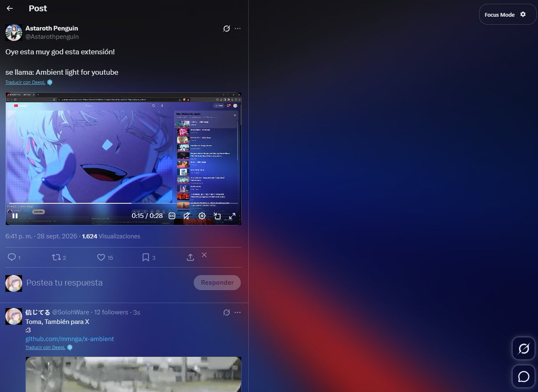Click the text 'Toma, También para X'

tap(57, 322)
